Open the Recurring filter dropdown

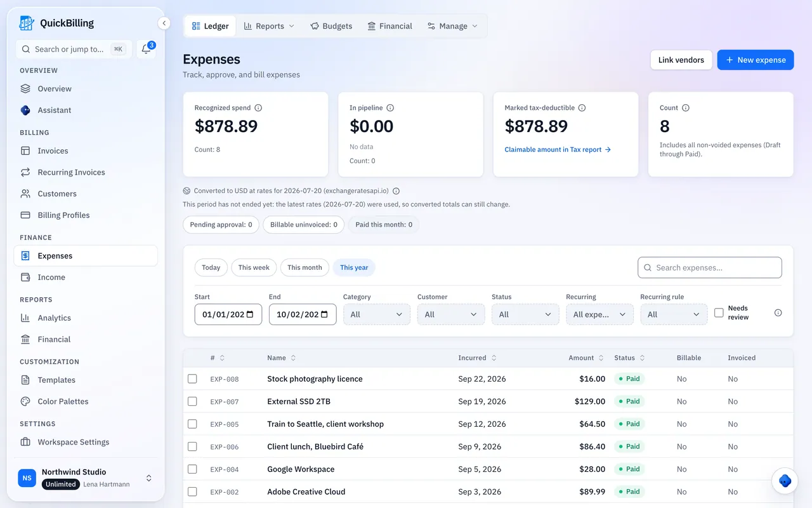[x=599, y=314]
